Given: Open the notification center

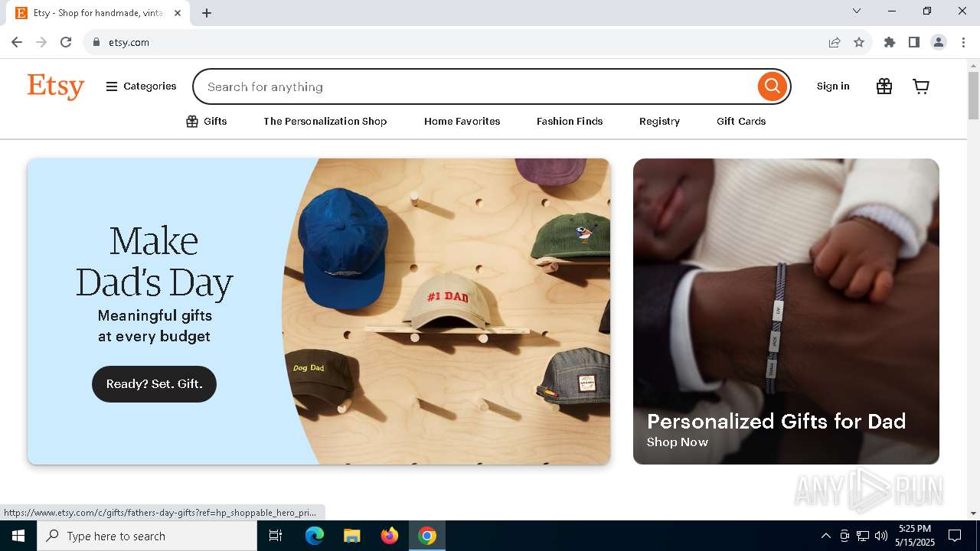Looking at the screenshot, I should pyautogui.click(x=955, y=536).
